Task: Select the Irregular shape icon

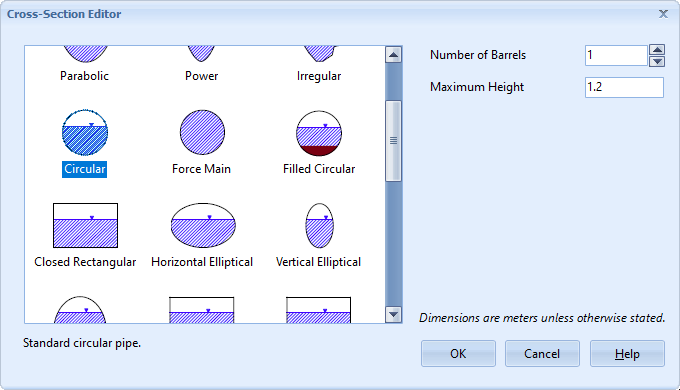Action: (320, 54)
